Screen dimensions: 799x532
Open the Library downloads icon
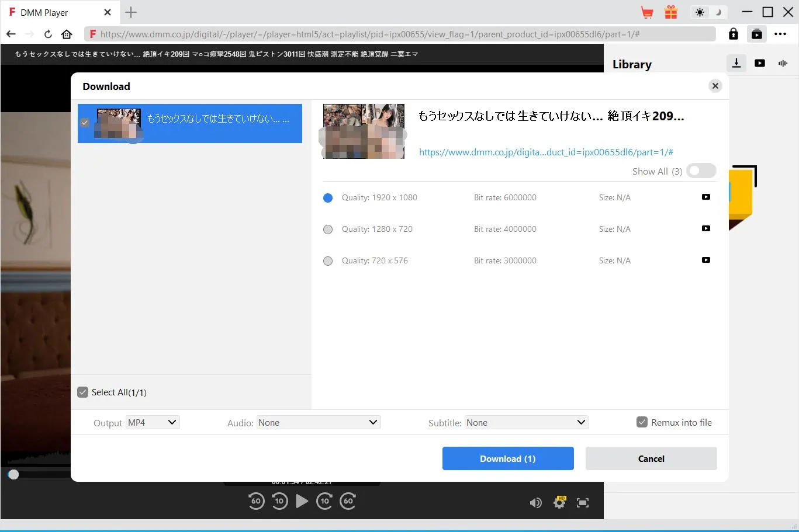pos(736,63)
